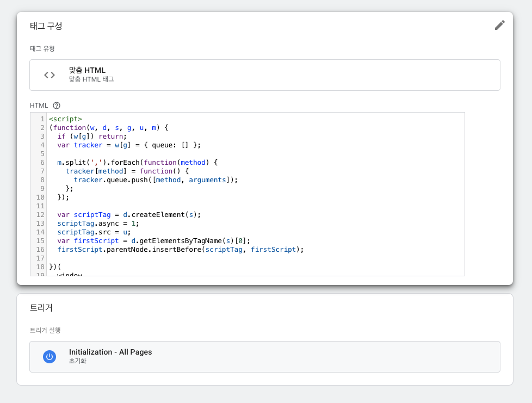Open the Initialization - All Pages trigger
This screenshot has width=532, height=403.
click(265, 357)
